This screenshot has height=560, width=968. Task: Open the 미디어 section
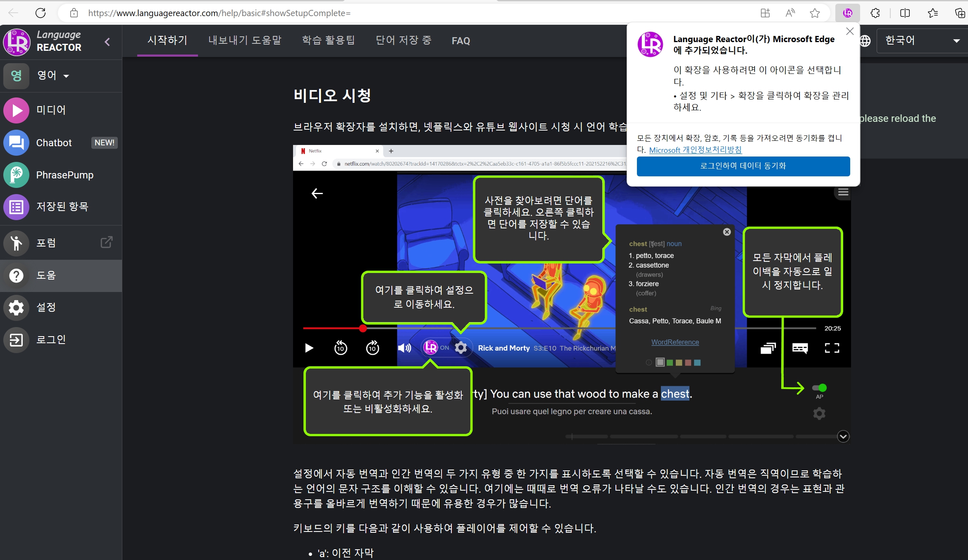pos(61,110)
